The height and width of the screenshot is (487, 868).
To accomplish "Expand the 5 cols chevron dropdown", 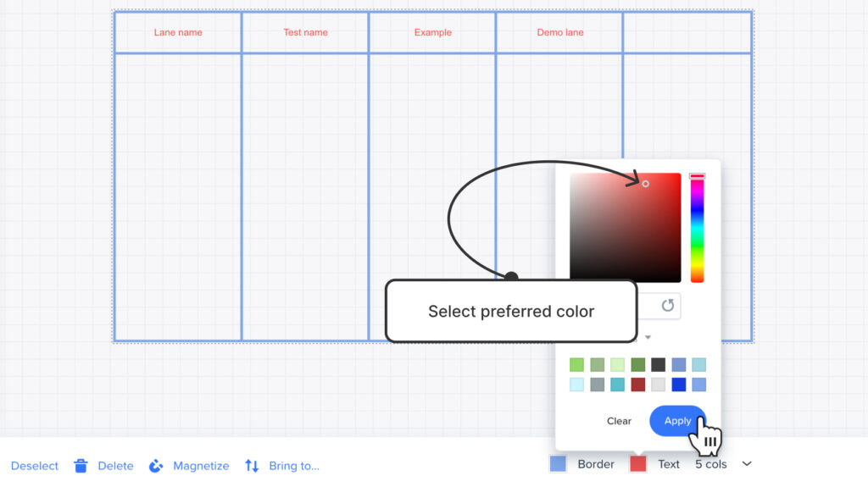I will [x=747, y=464].
